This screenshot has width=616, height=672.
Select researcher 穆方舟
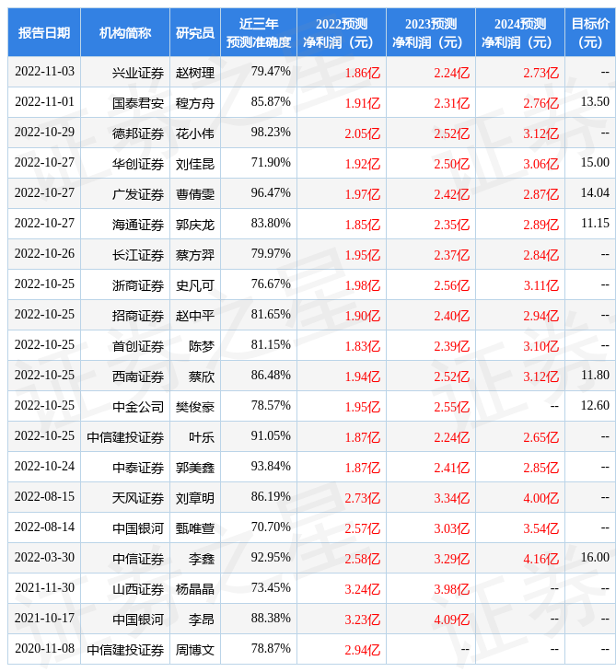[195, 103]
